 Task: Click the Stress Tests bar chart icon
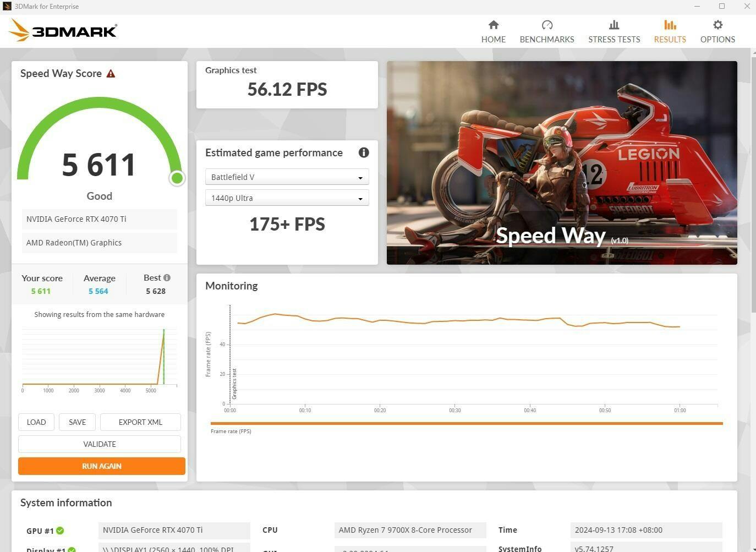point(614,25)
